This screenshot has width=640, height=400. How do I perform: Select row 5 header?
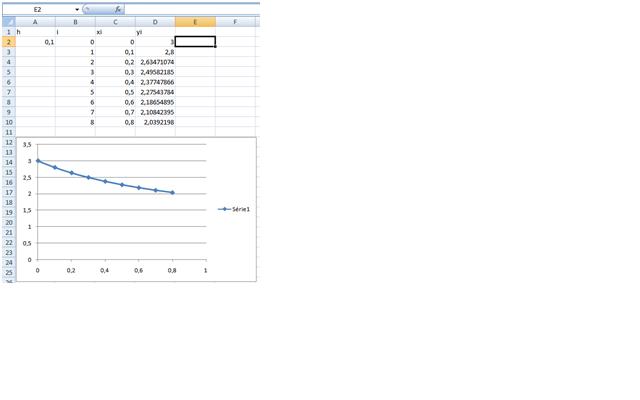8,72
